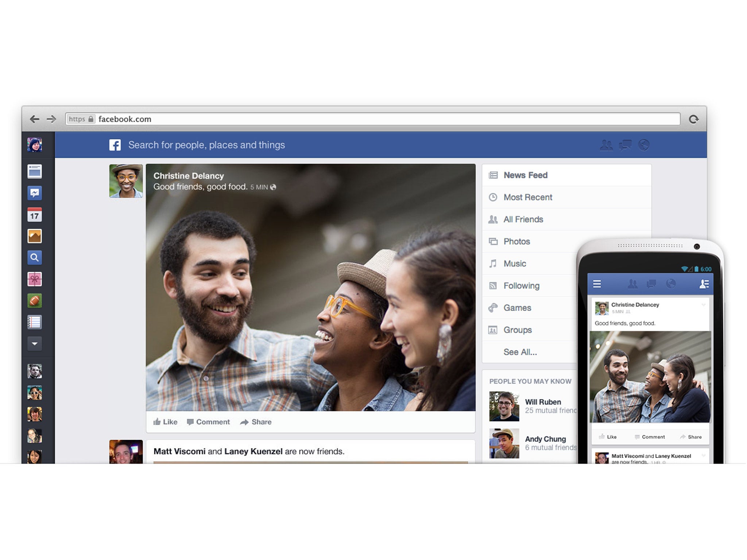Select Most Recent feed option
The height and width of the screenshot is (560, 747).
click(527, 197)
